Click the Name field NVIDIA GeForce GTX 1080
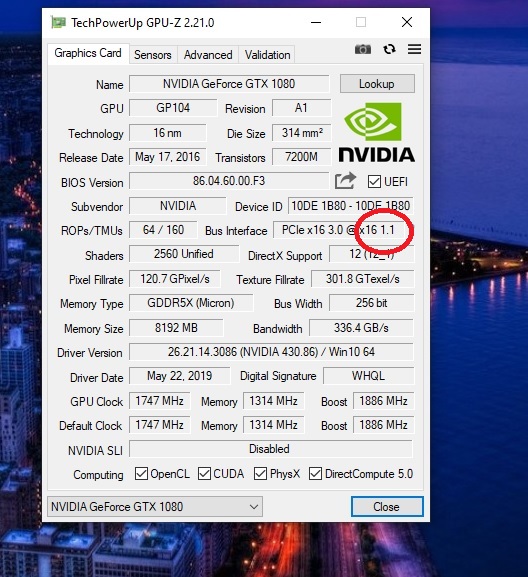The width and height of the screenshot is (528, 577). click(x=229, y=84)
